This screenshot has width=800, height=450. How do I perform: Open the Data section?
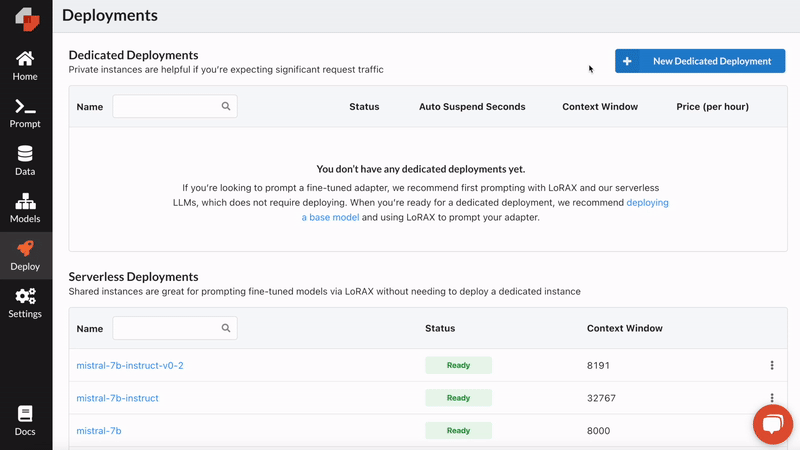click(25, 160)
